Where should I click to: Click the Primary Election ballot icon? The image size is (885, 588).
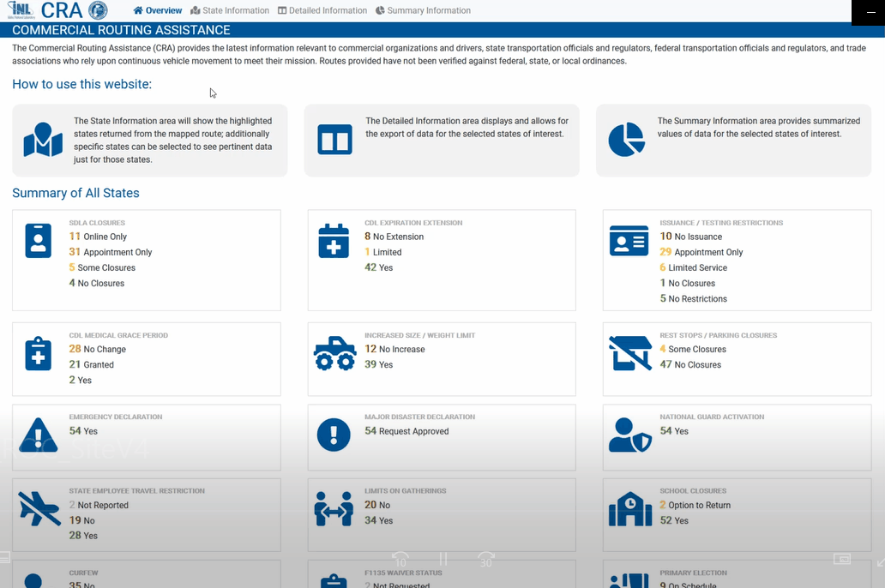630,580
